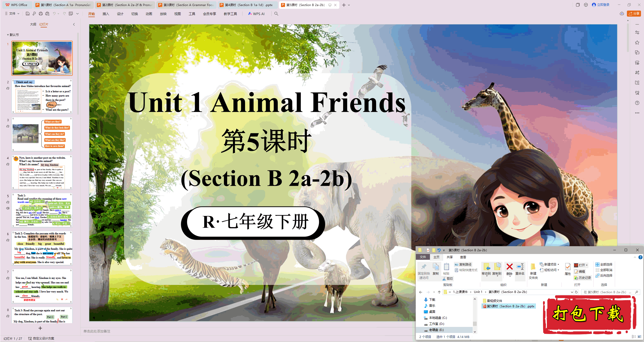Collapse the 默认节 section triangle
Viewport: 644px width, 342px height.
pyautogui.click(x=8, y=35)
